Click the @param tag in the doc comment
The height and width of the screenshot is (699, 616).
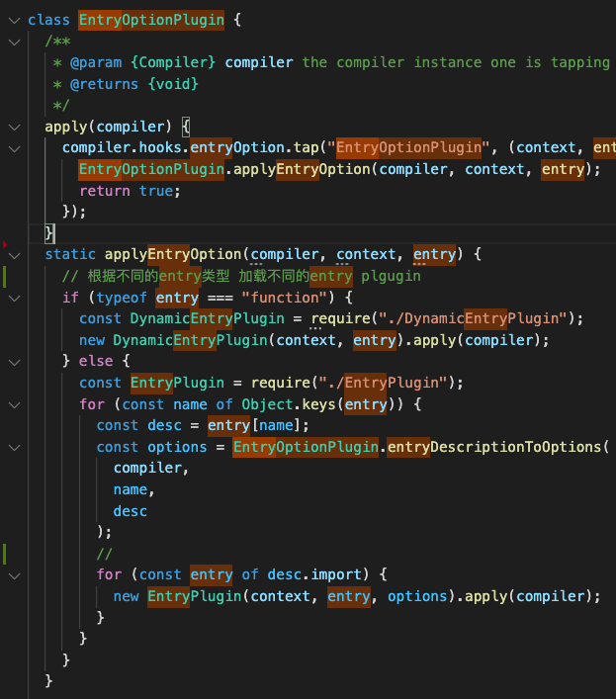(x=96, y=62)
